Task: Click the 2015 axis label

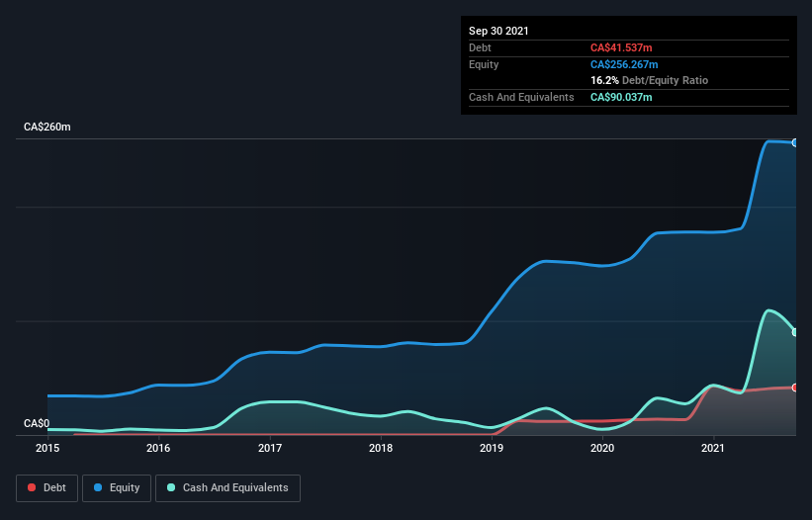Action: pos(47,448)
